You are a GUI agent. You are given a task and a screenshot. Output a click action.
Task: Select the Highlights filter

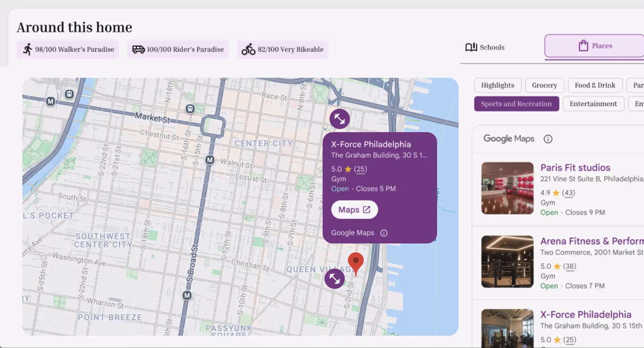coord(498,85)
